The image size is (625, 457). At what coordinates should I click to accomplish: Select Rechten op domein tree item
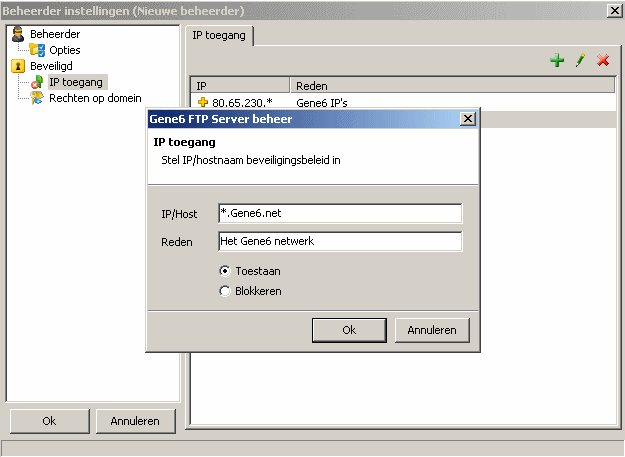[95, 98]
